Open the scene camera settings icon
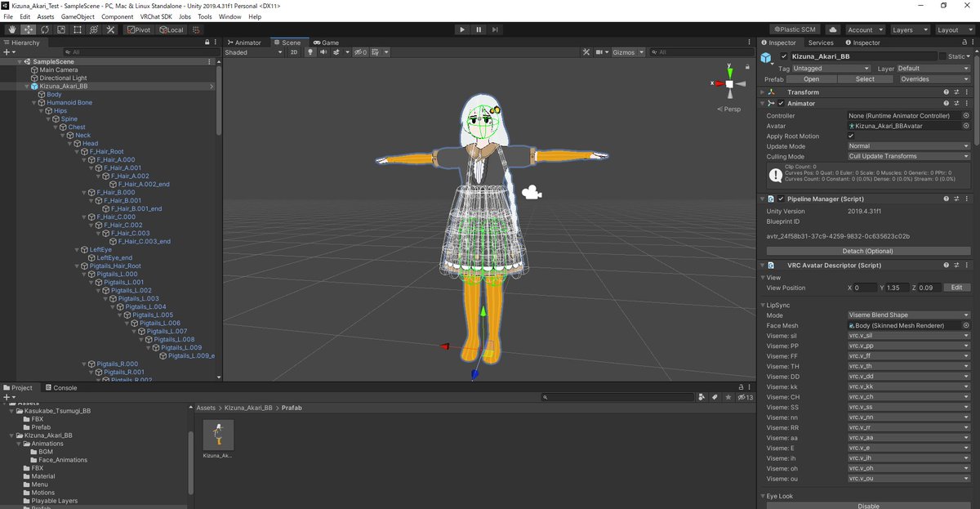 click(601, 52)
